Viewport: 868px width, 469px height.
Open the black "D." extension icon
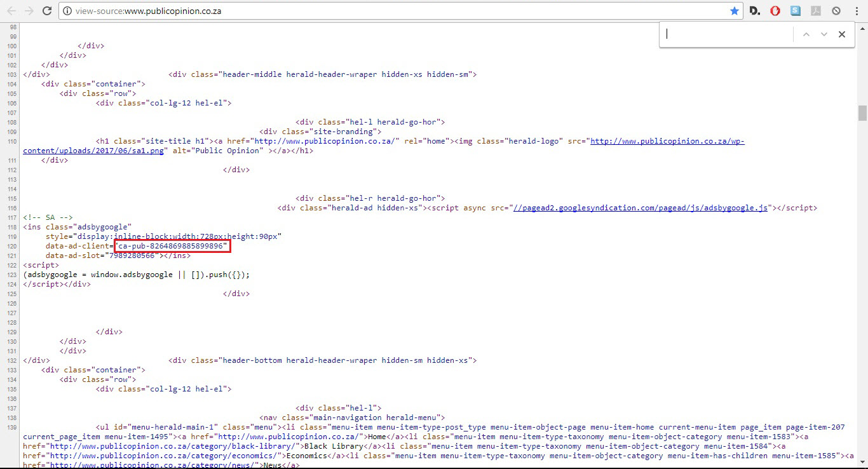(755, 11)
